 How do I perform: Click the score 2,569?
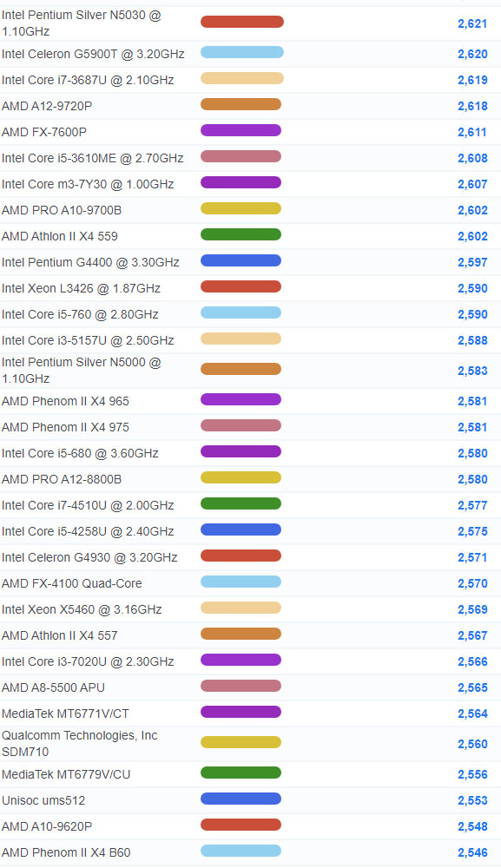click(x=472, y=609)
